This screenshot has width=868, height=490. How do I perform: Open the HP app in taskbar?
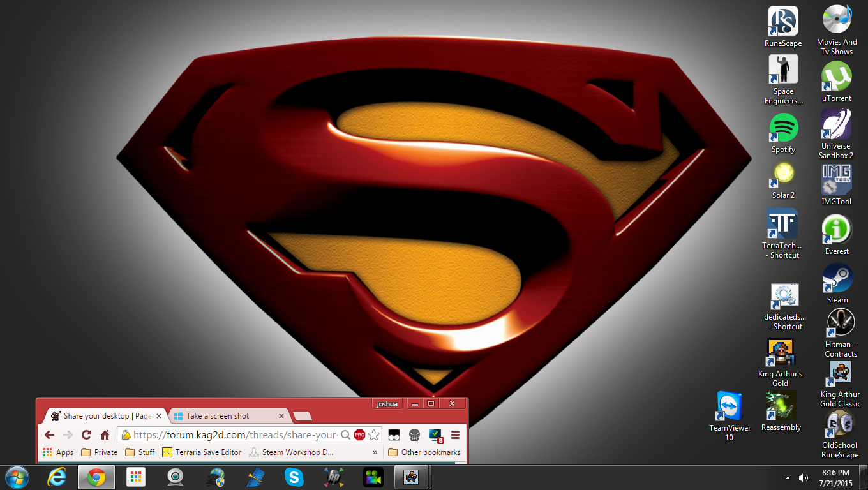[334, 477]
